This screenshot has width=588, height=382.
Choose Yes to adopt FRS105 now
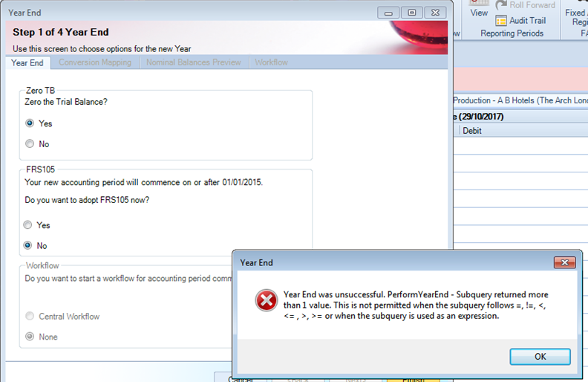coord(28,225)
